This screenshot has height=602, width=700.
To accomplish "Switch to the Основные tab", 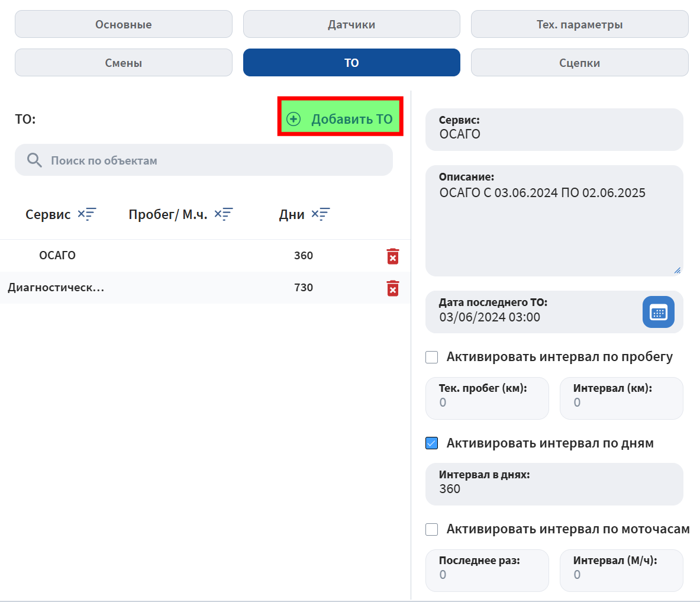I will coord(123,24).
